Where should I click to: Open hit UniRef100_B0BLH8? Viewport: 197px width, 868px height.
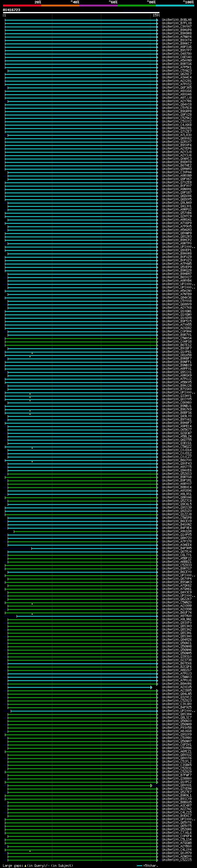pos(177,20)
